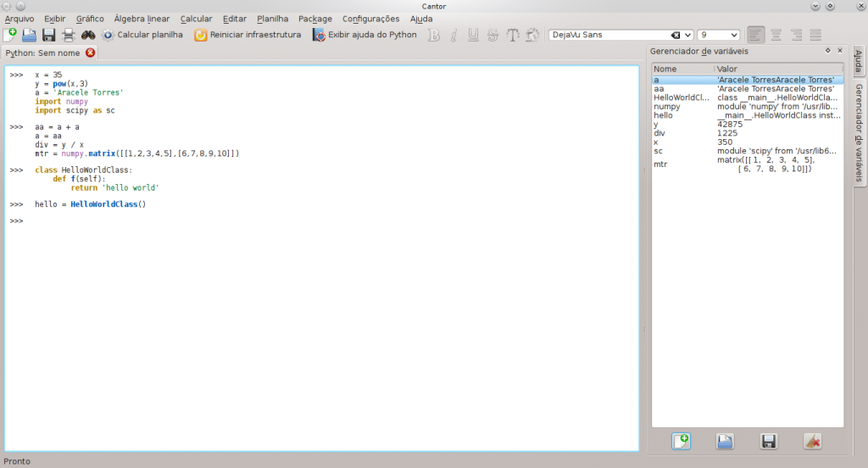Open the Editar menu
The width and height of the screenshot is (868, 468).
pyautogui.click(x=235, y=19)
